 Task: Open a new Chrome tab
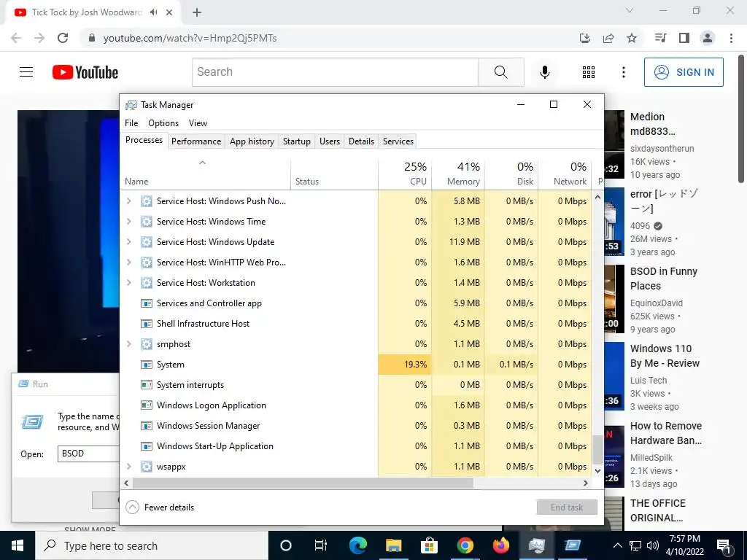pyautogui.click(x=197, y=12)
